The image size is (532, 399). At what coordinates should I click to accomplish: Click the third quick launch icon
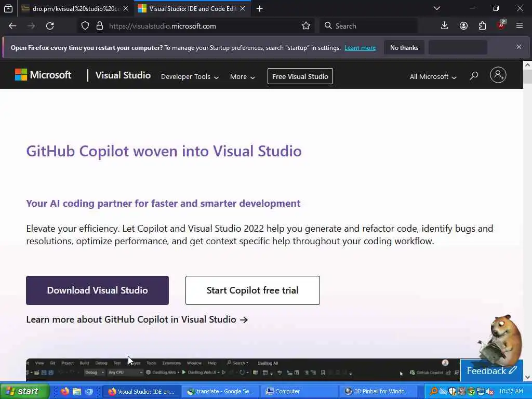tap(89, 391)
